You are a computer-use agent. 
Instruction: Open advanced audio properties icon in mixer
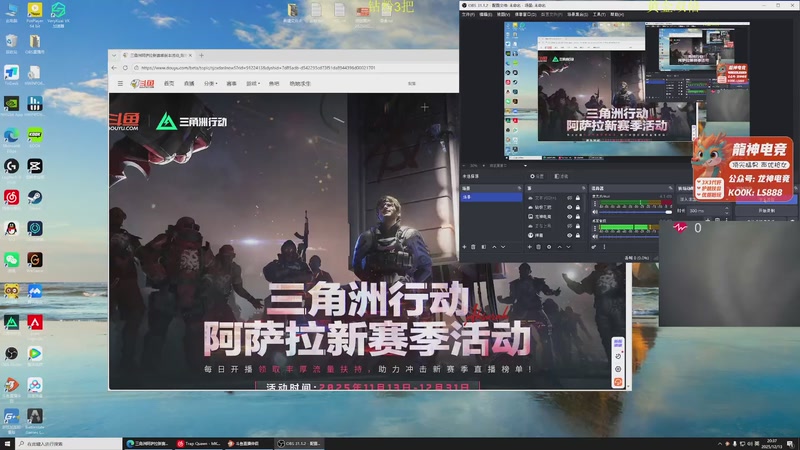pyautogui.click(x=594, y=247)
